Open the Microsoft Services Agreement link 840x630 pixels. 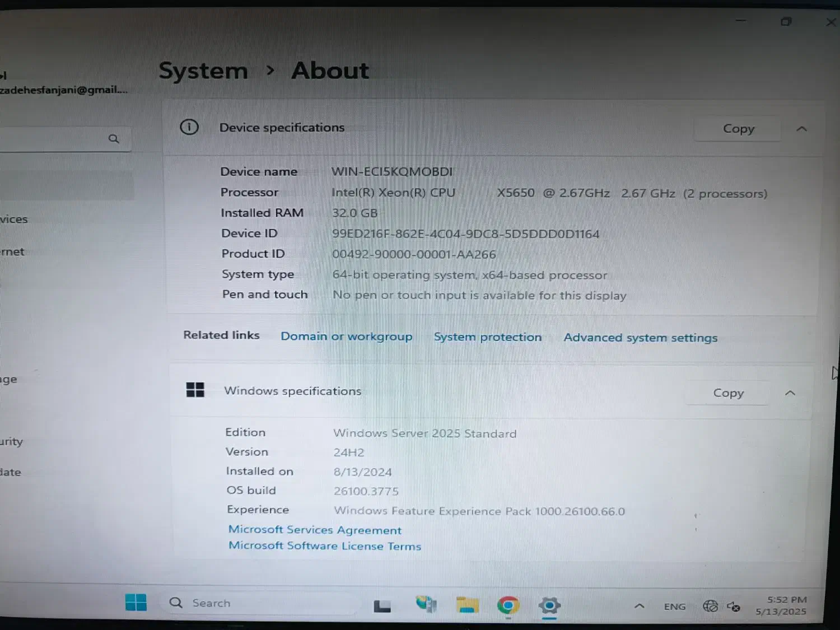(x=315, y=530)
